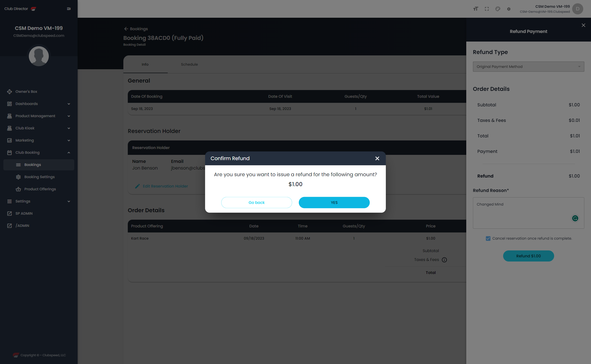
Task: Click the Booking Settings gear icon
Action: (18, 177)
